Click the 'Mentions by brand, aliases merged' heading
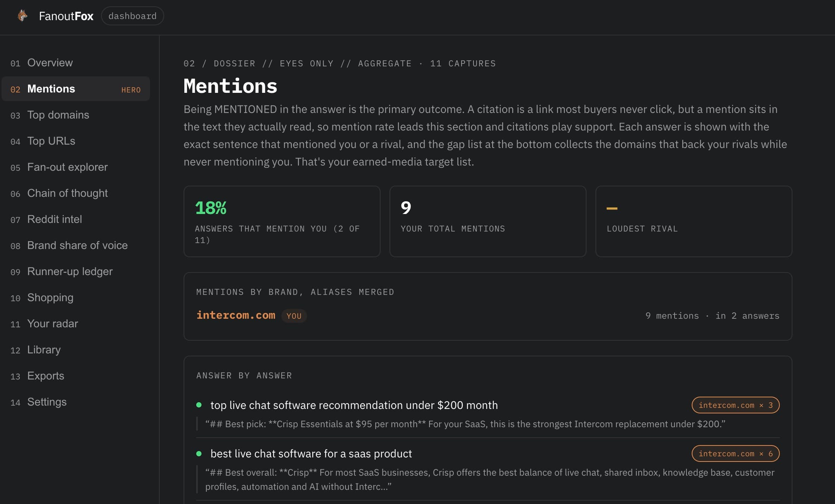 coord(295,292)
